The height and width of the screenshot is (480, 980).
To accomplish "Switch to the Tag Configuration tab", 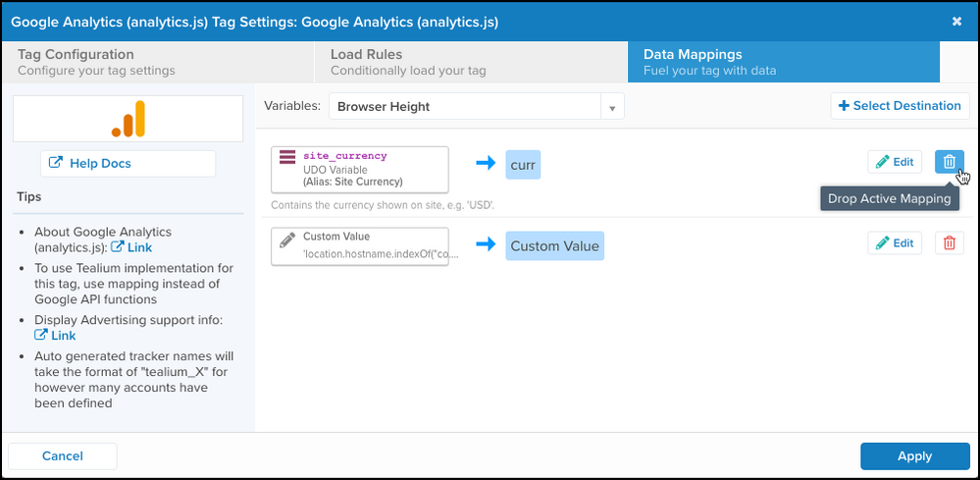I will click(157, 62).
